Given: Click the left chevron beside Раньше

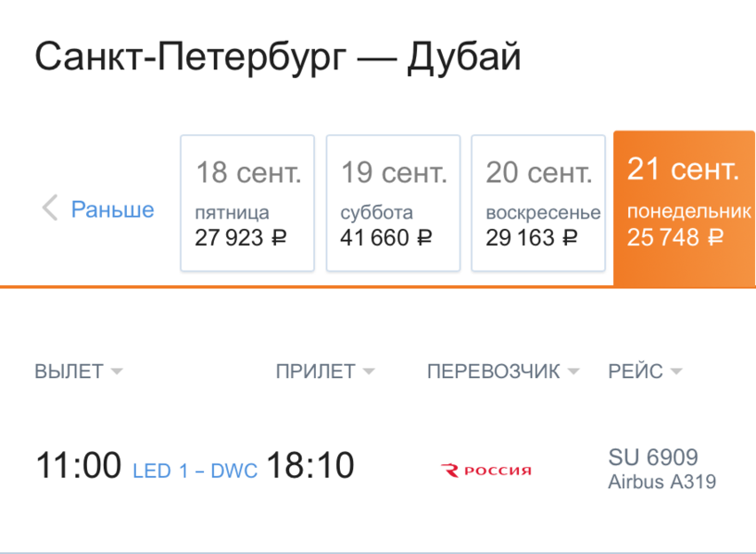Looking at the screenshot, I should 50,208.
